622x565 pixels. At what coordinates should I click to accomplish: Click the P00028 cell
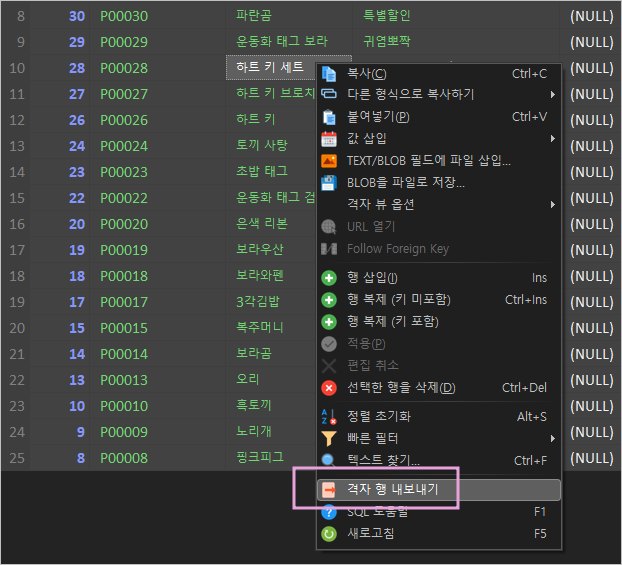point(158,68)
